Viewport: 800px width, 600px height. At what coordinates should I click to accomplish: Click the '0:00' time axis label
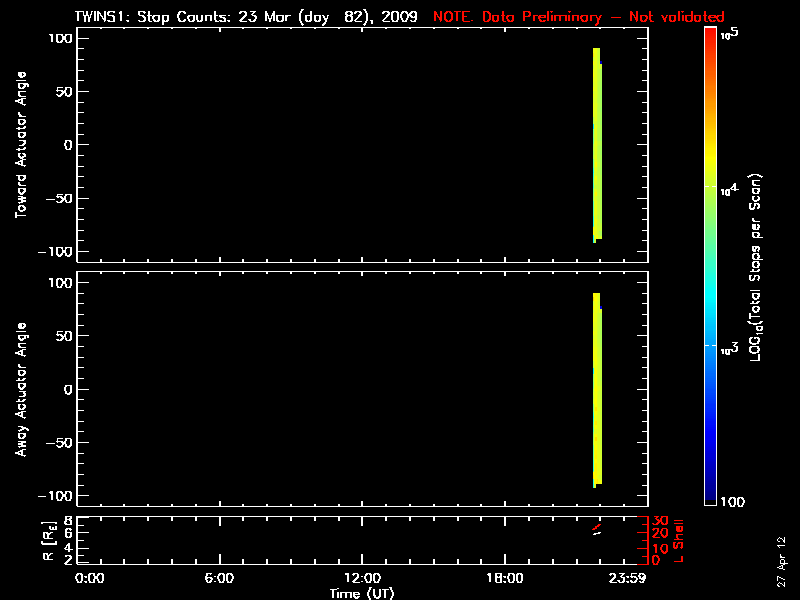(x=89, y=579)
